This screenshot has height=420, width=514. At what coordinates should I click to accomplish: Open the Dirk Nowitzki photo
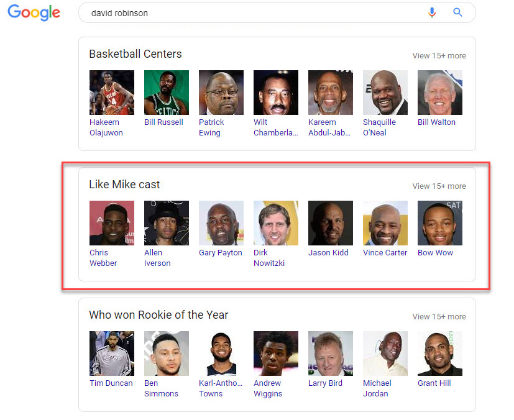point(276,223)
